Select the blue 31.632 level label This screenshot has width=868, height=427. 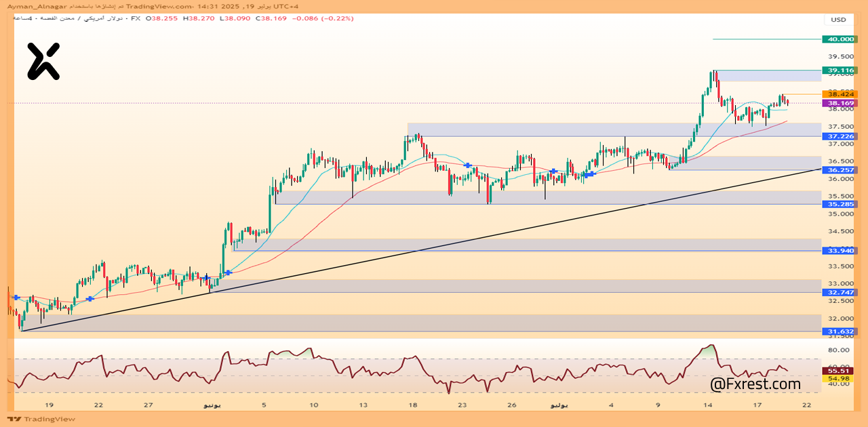pyautogui.click(x=840, y=331)
